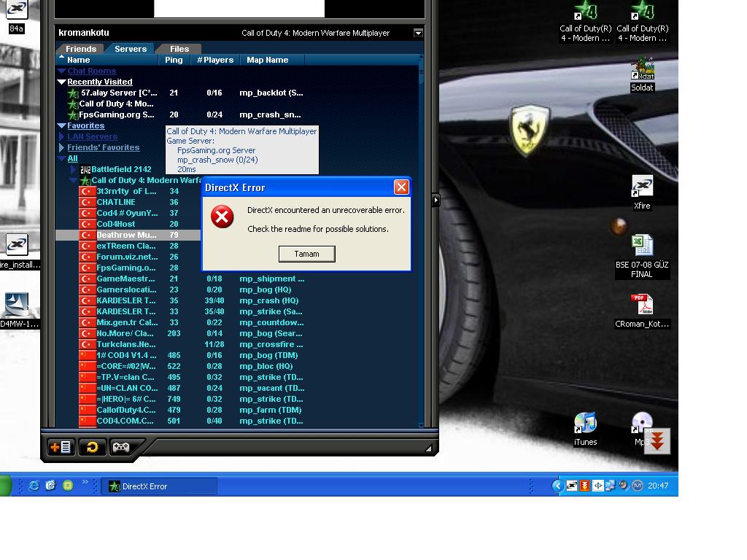747x560 pixels.
Task: Select the 84a desktop icon
Action: [x=16, y=17]
